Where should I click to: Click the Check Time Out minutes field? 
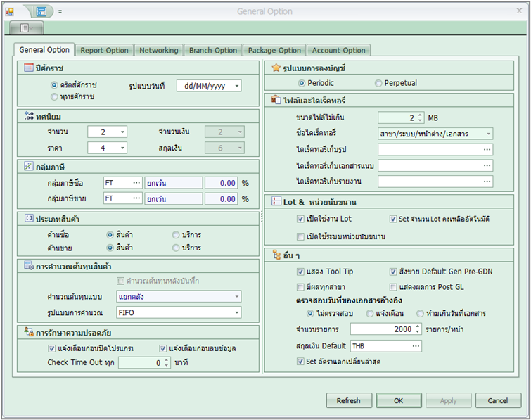141,362
